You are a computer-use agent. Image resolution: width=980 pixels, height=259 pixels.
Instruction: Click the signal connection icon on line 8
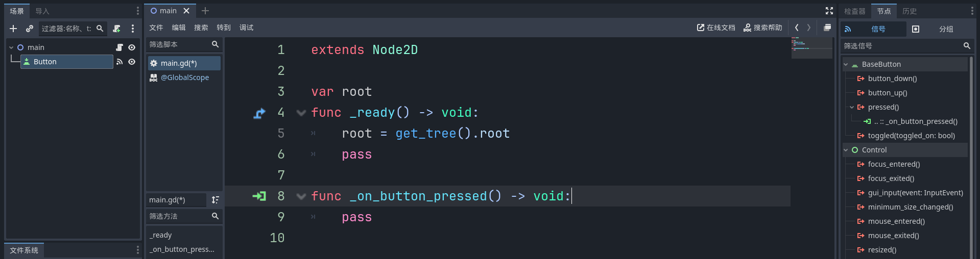coord(259,196)
